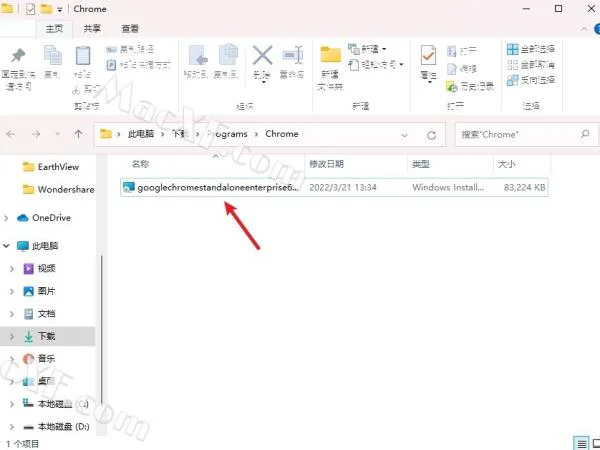The height and width of the screenshot is (450, 600).
Task: Switch to the 查看 ribbon tab
Action: click(x=130, y=29)
